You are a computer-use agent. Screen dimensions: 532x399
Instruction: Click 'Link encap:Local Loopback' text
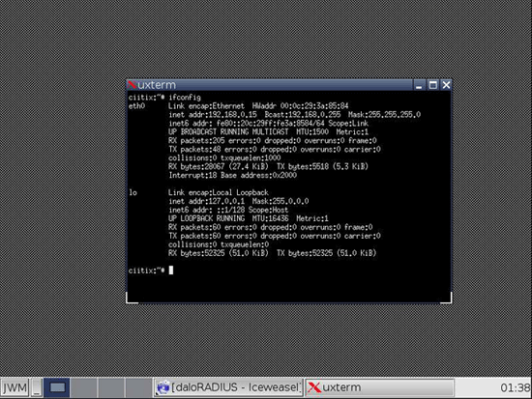pos(219,192)
